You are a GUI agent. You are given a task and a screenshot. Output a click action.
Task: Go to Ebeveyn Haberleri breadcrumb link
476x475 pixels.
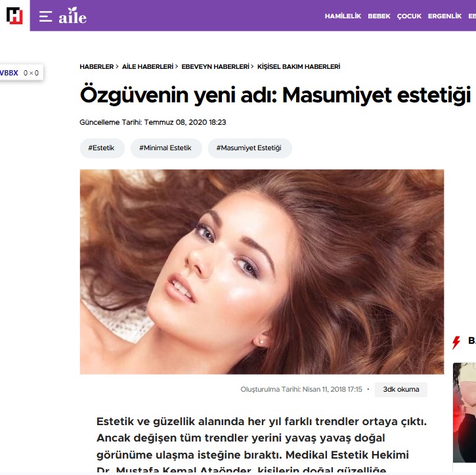[x=215, y=66]
